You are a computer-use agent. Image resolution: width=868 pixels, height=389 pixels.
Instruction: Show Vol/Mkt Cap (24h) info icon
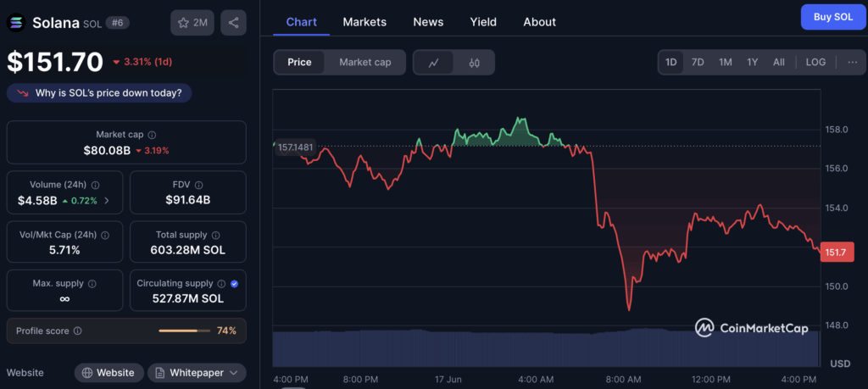click(105, 235)
